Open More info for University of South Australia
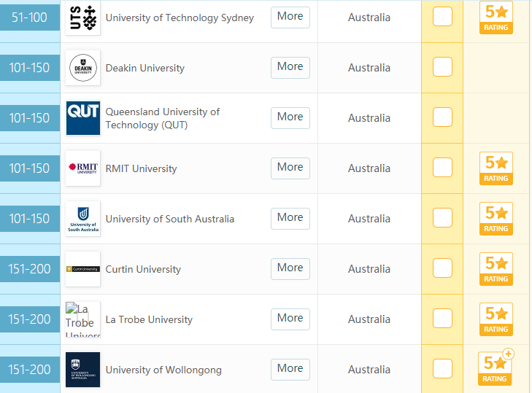 pos(290,218)
